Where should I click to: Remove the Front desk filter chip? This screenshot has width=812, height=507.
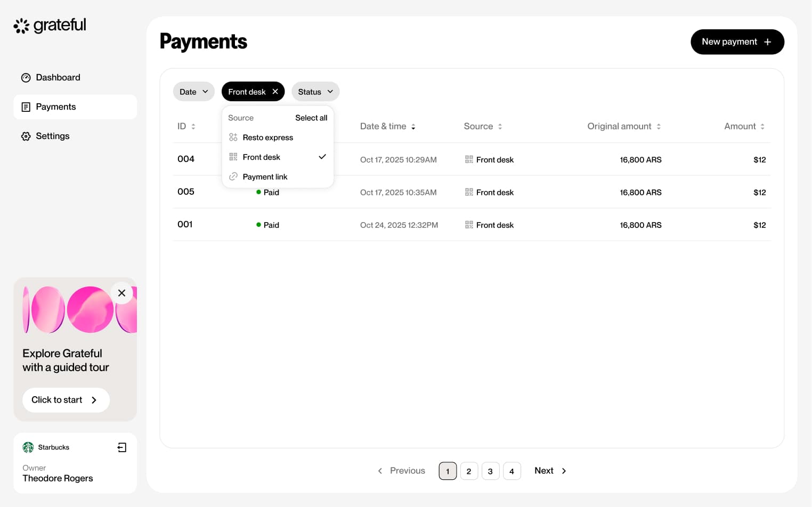click(275, 92)
